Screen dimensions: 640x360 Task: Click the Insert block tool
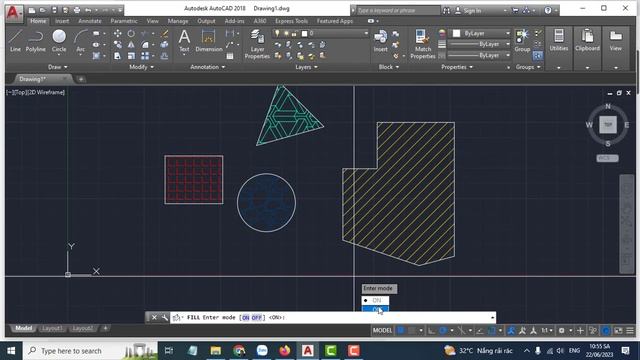[x=380, y=40]
